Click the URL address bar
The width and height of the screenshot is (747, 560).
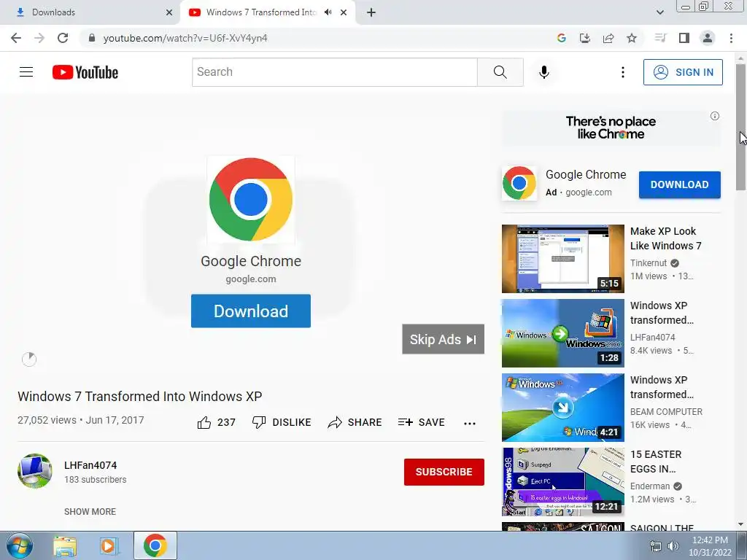(x=314, y=38)
